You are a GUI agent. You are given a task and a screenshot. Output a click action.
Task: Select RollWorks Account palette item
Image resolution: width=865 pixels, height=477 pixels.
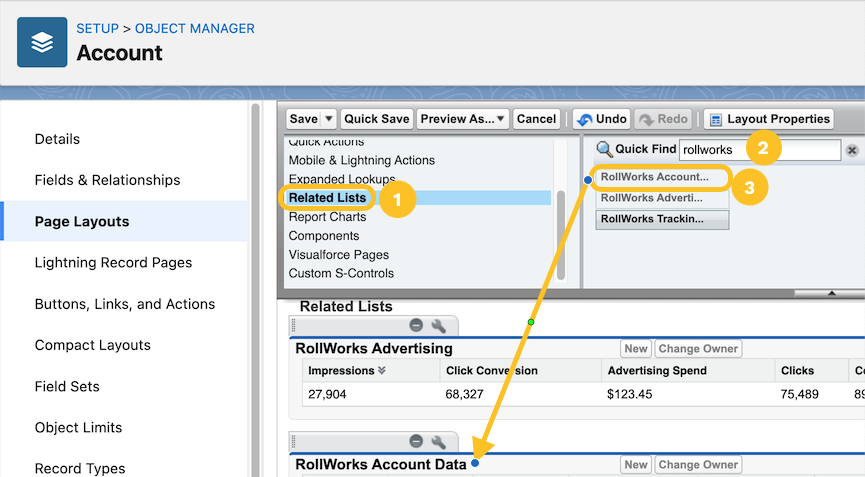click(661, 177)
